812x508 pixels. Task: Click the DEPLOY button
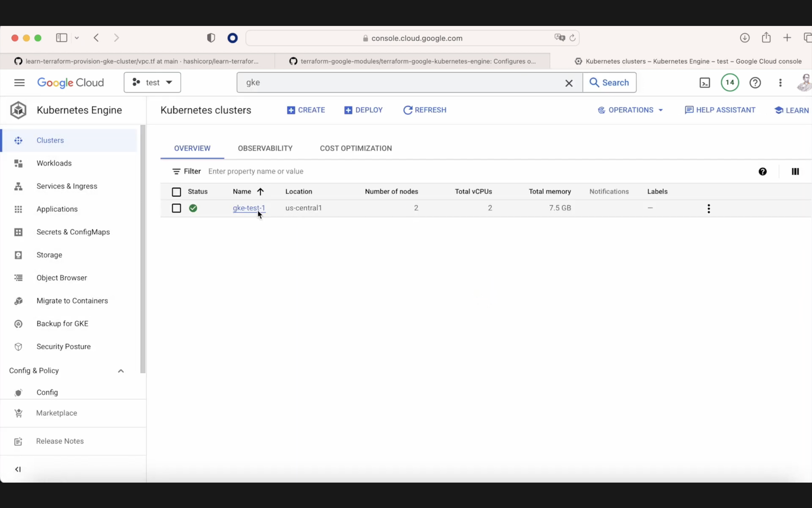pyautogui.click(x=363, y=110)
